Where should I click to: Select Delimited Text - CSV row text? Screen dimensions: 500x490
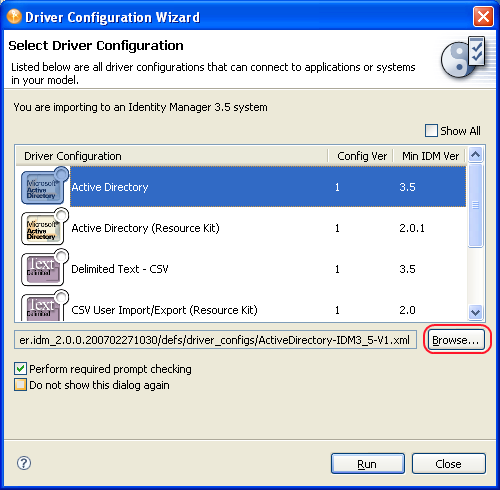(x=120, y=269)
